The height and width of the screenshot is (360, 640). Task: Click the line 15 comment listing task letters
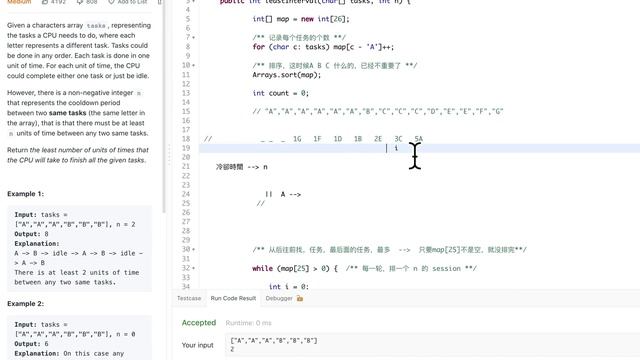point(378,111)
